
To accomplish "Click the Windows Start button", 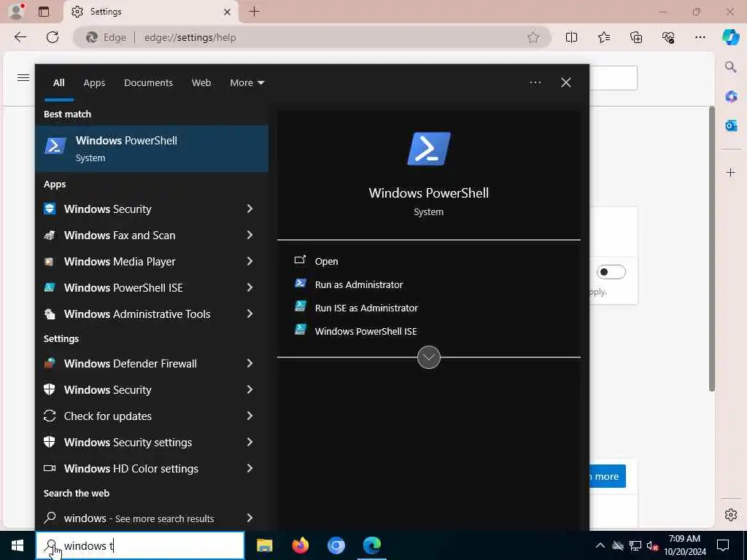I will (18, 545).
